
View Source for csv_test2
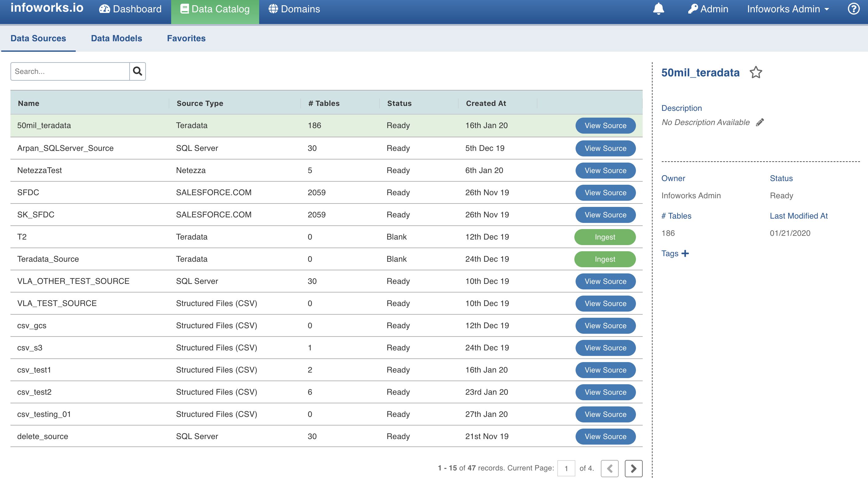pyautogui.click(x=605, y=392)
